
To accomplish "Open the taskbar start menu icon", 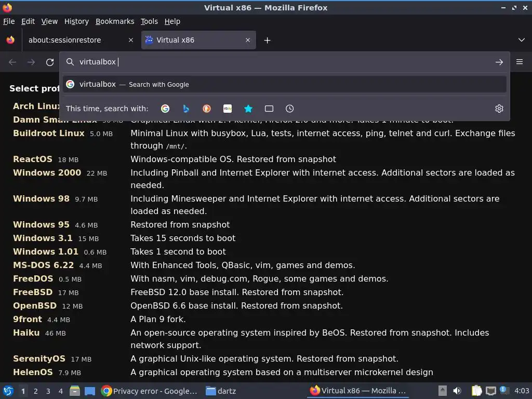I will coord(8,391).
